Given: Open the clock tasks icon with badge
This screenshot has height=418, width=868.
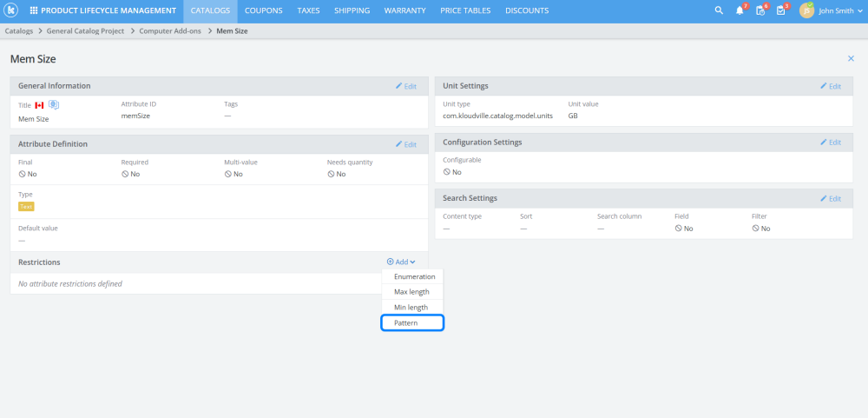Looking at the screenshot, I should tap(760, 10).
